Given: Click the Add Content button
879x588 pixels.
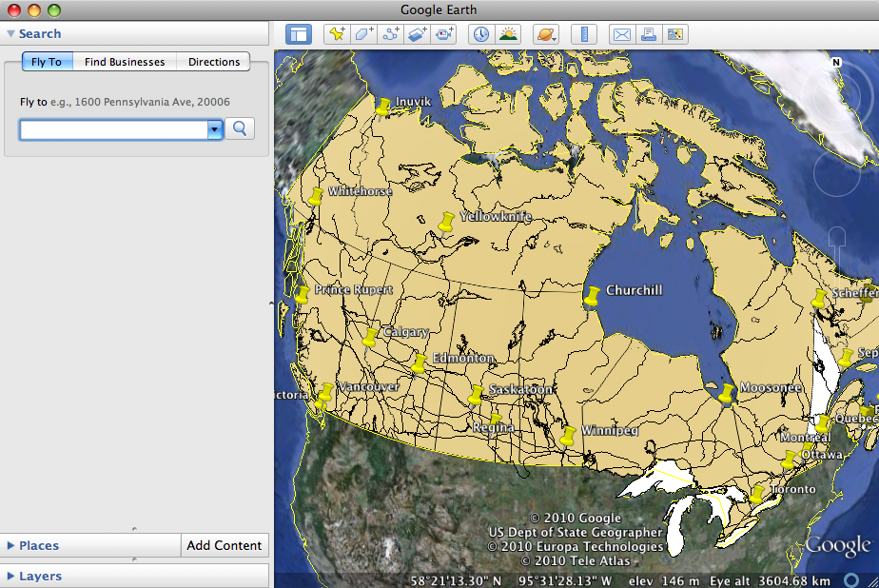Looking at the screenshot, I should point(225,545).
